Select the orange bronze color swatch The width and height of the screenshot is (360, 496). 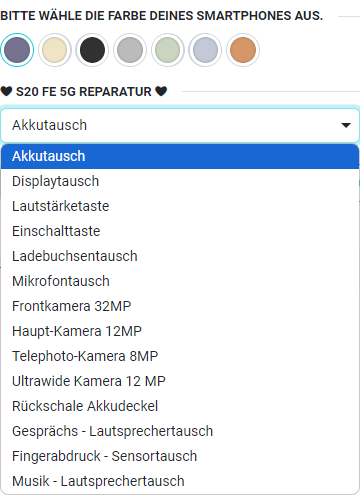(x=243, y=50)
